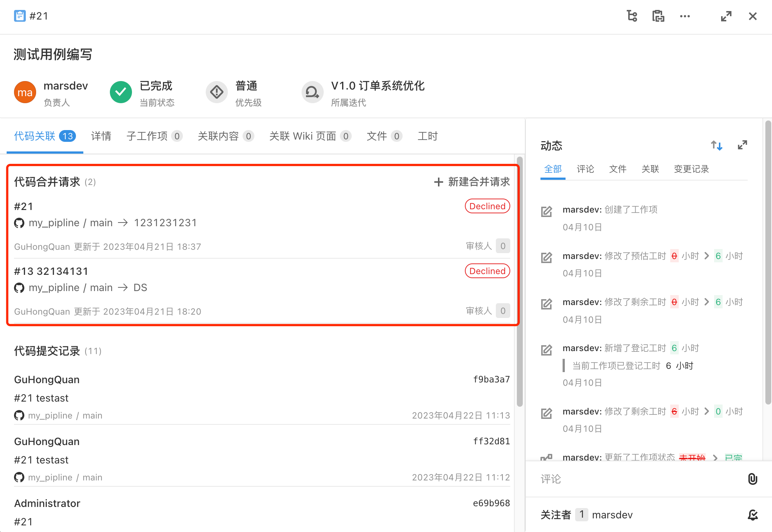Open the more options ellipsis menu
The image size is (772, 532).
(685, 16)
